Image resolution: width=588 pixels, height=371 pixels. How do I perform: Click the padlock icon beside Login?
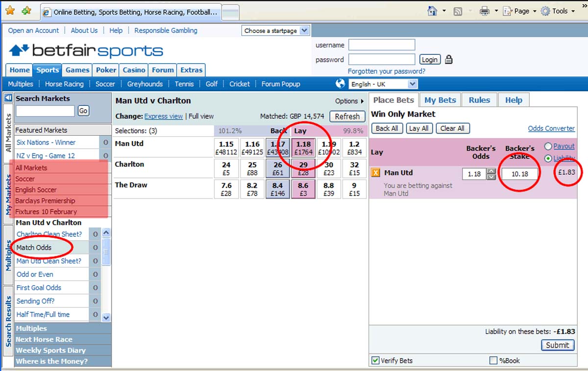(x=449, y=60)
